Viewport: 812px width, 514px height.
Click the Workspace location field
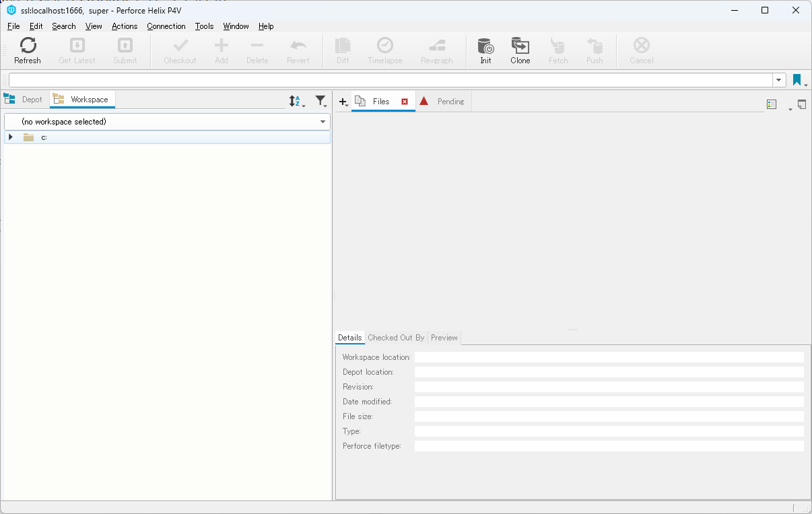(609, 357)
